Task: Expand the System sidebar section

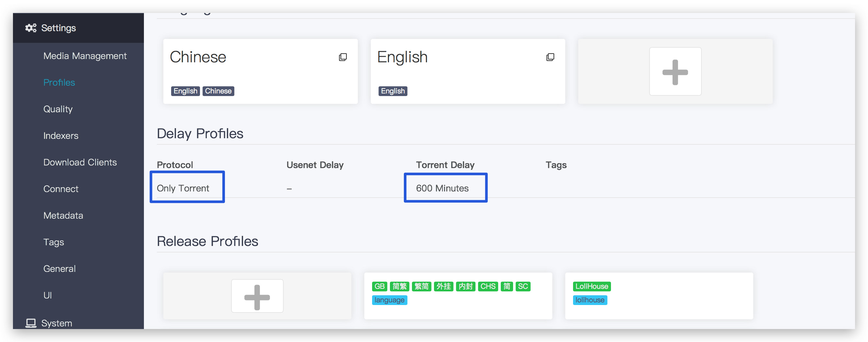Action: click(56, 323)
